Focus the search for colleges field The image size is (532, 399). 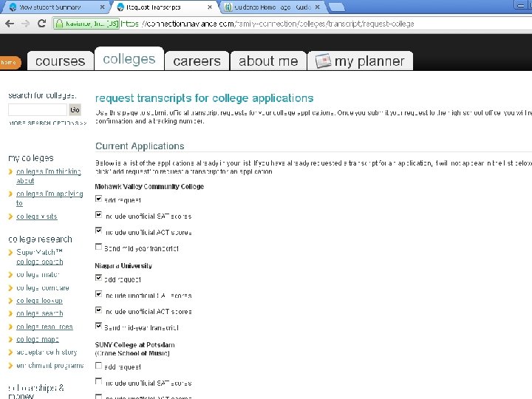(x=38, y=109)
